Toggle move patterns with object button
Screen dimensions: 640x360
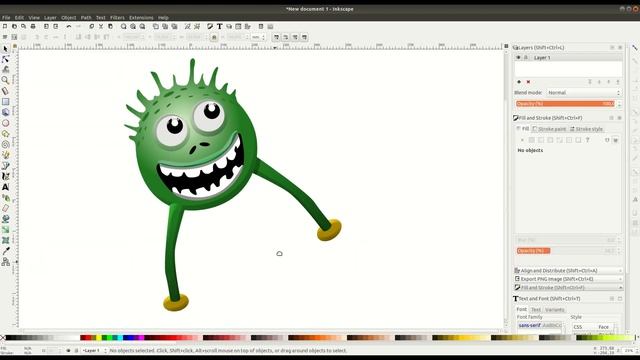(304, 37)
